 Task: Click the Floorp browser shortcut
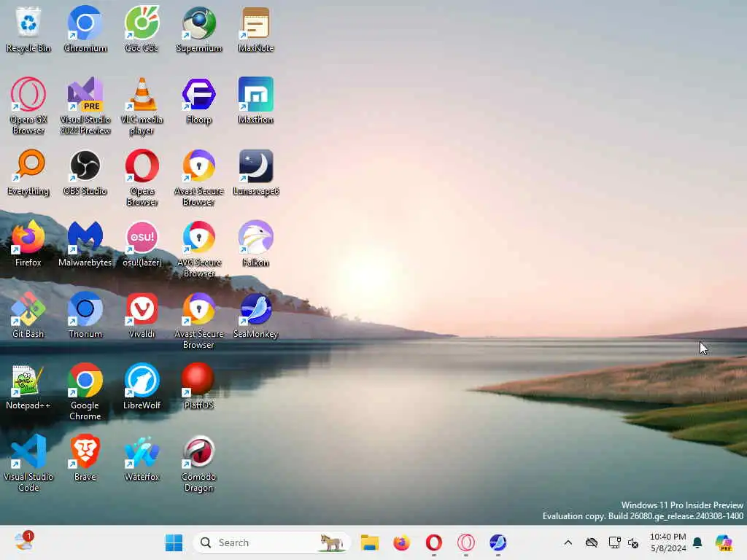point(199,101)
